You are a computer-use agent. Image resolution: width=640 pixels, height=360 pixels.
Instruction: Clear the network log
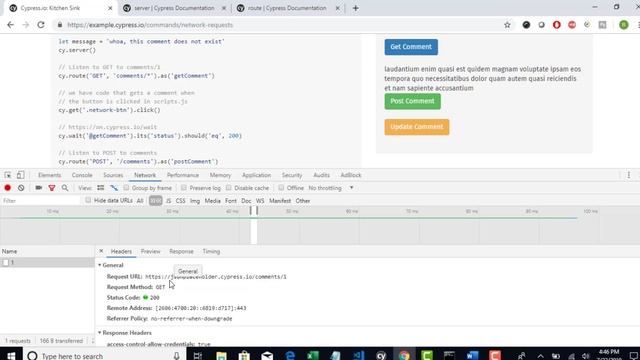click(x=21, y=188)
